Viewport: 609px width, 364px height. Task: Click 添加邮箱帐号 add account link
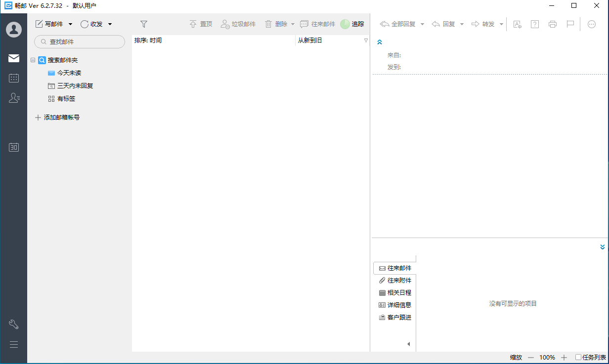[57, 118]
